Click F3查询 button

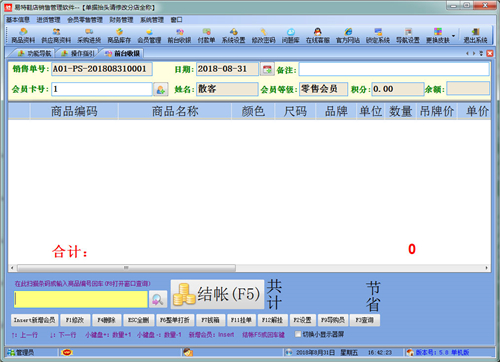coord(365,320)
